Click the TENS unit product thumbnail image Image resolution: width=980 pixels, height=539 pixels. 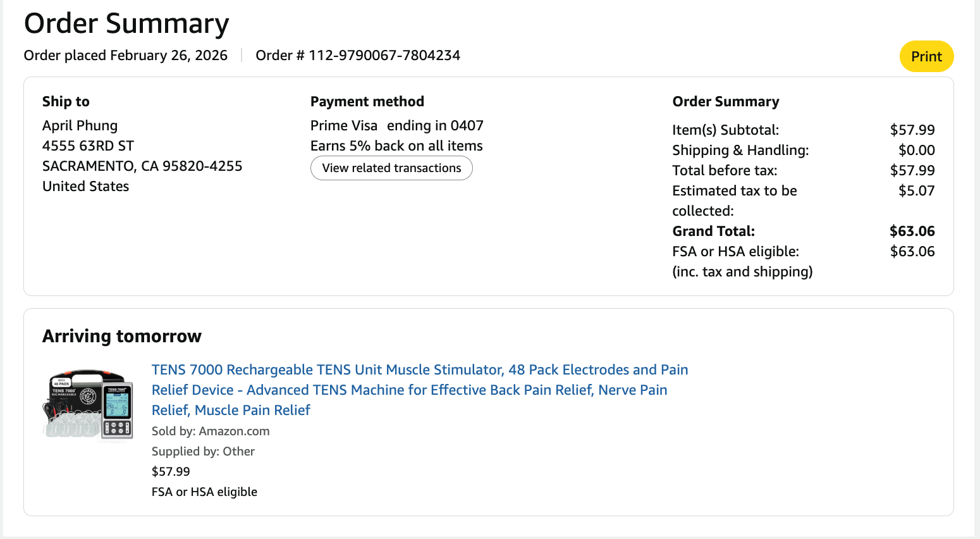(89, 404)
